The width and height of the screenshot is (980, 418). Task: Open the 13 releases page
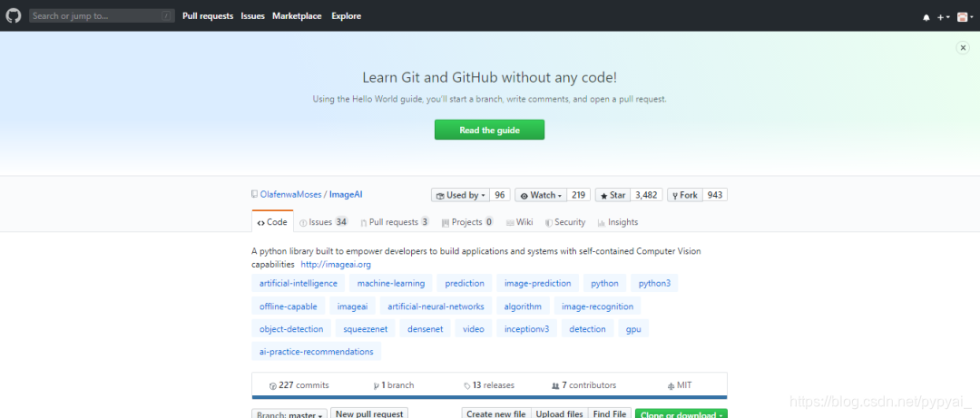(x=489, y=385)
